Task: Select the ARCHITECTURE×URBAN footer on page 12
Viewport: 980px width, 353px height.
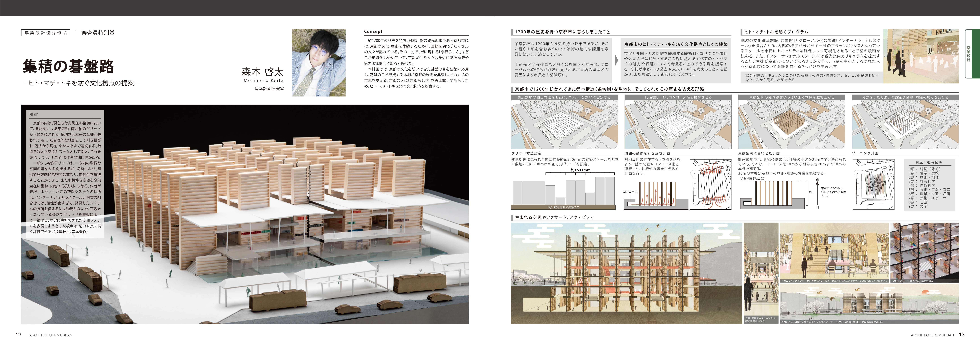Action: [x=51, y=335]
